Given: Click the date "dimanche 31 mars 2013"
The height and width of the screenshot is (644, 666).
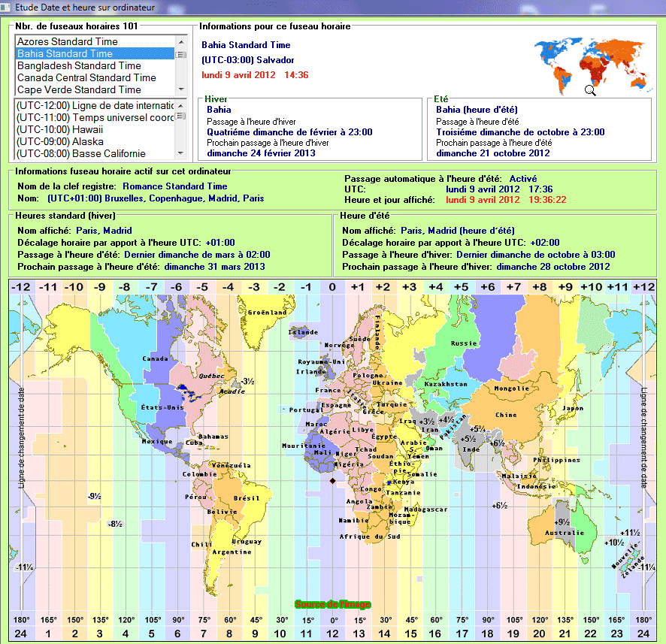Looking at the screenshot, I should coord(214,267).
